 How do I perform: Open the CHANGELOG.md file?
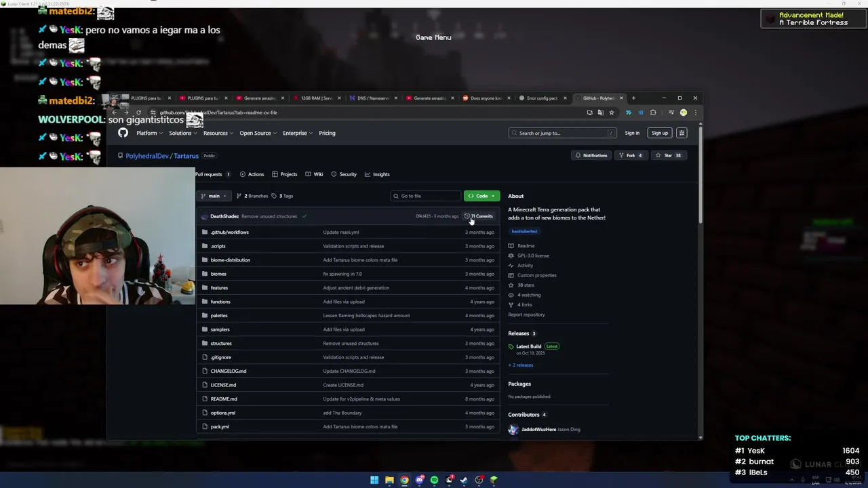tap(229, 371)
